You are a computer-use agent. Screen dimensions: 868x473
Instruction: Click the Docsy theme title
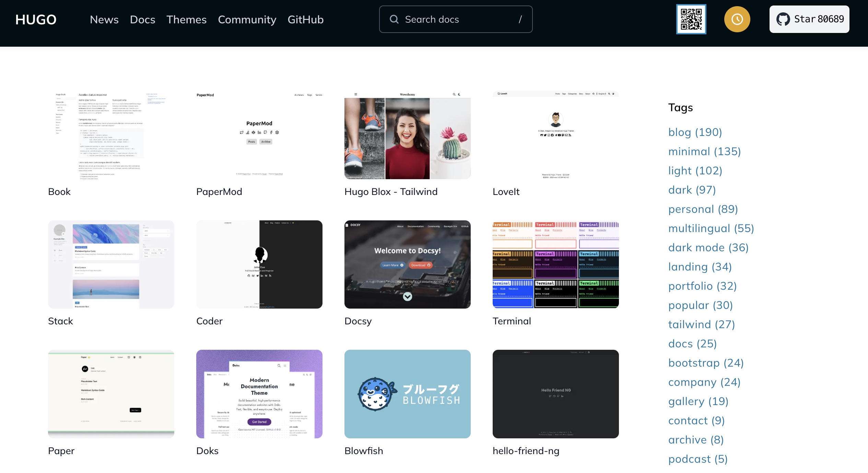coord(358,321)
